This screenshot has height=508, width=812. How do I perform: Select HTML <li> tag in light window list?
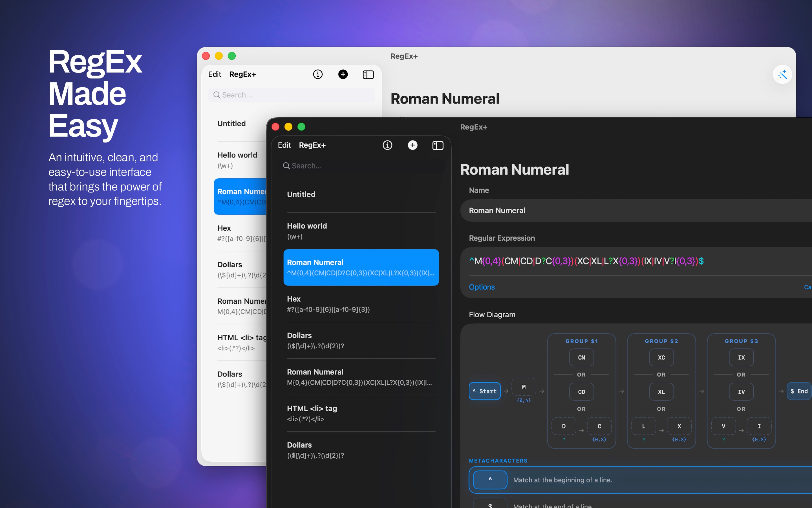point(240,342)
